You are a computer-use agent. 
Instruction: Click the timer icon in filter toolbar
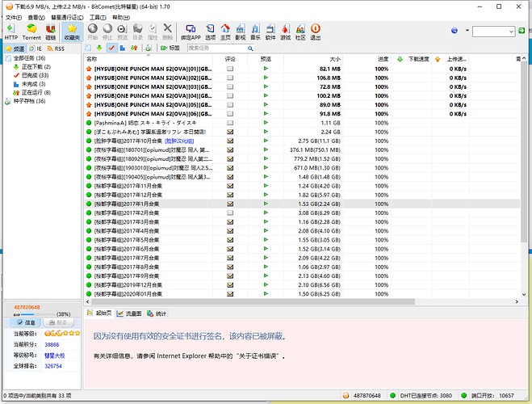[x=149, y=48]
